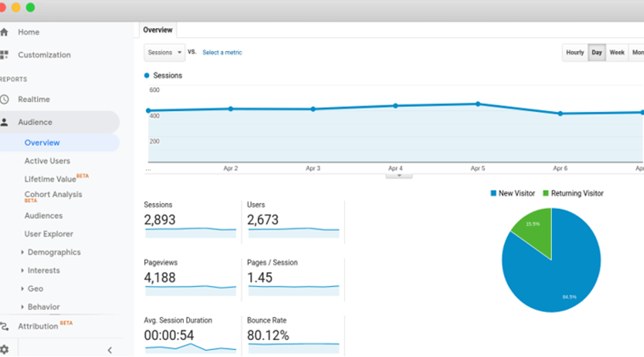This screenshot has width=644, height=357.
Task: Expand the Demographics section
Action: 53,252
